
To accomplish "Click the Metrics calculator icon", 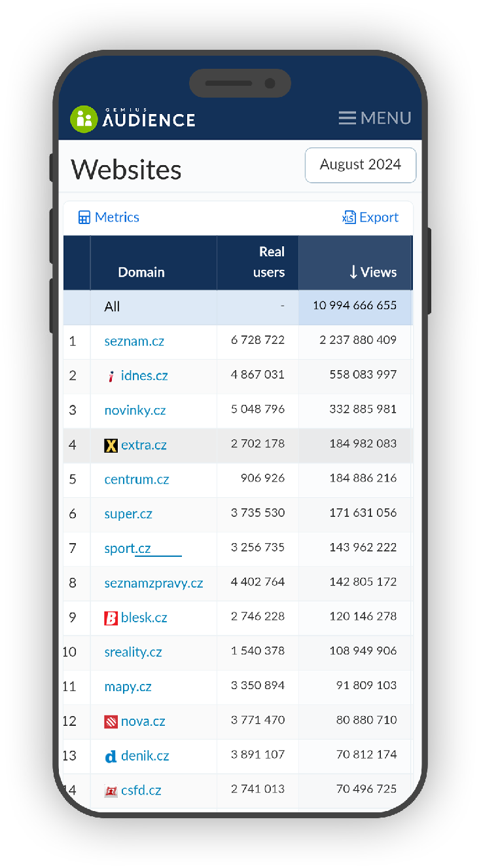I will coord(84,217).
